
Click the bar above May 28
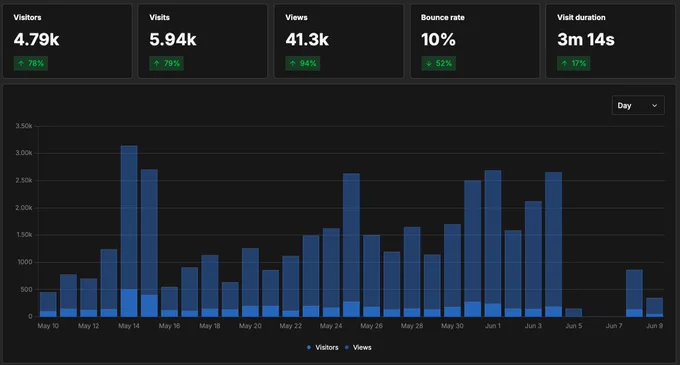(x=412, y=272)
